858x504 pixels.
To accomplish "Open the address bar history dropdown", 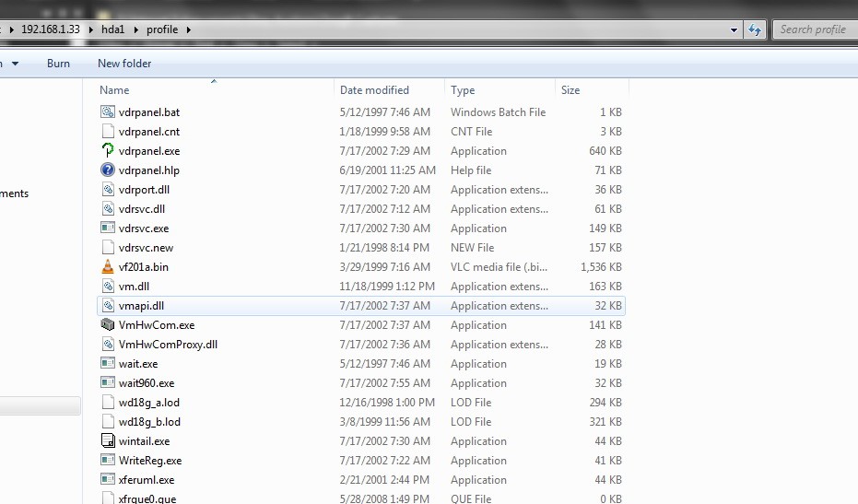I will coord(735,29).
